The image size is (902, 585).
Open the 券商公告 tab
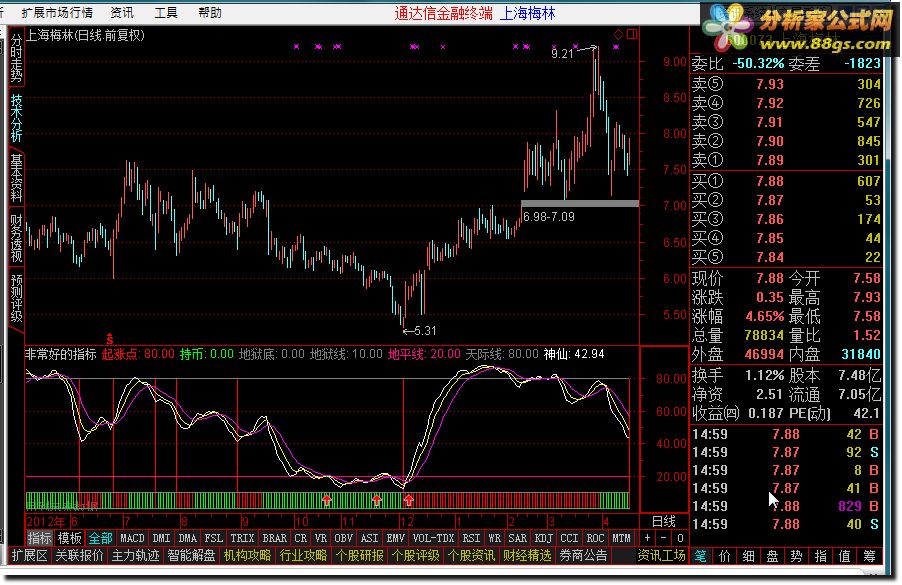(583, 556)
